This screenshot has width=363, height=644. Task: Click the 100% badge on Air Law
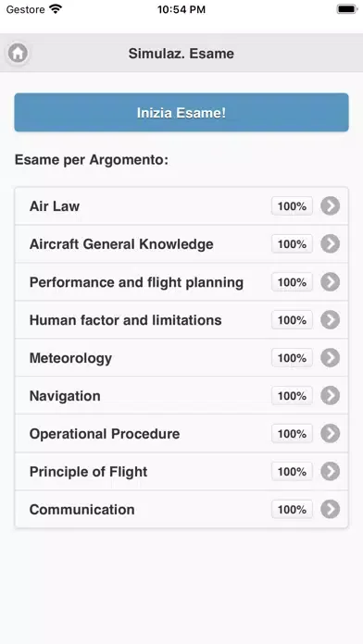[x=292, y=206]
